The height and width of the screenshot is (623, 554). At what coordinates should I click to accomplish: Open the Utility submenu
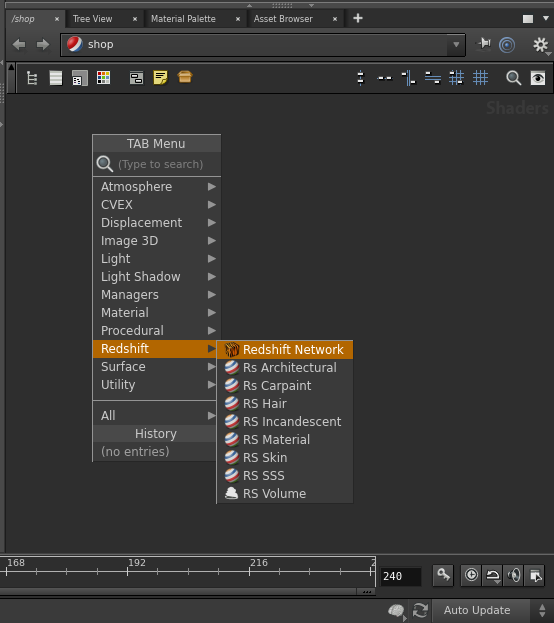click(155, 385)
